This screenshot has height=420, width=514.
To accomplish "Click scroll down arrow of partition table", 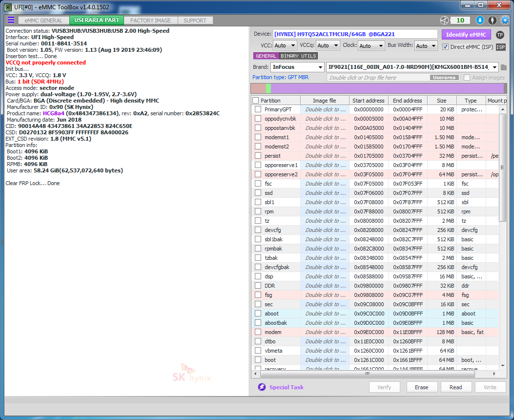I will 503,366.
